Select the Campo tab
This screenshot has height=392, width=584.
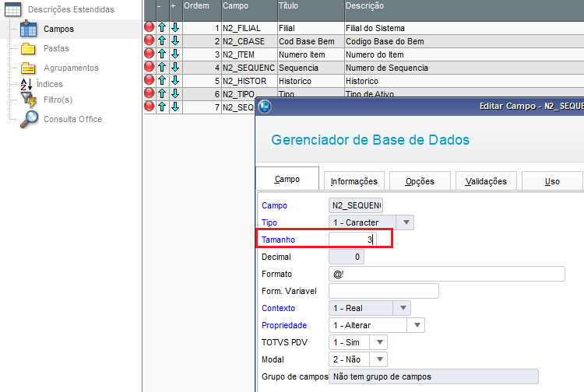click(287, 179)
